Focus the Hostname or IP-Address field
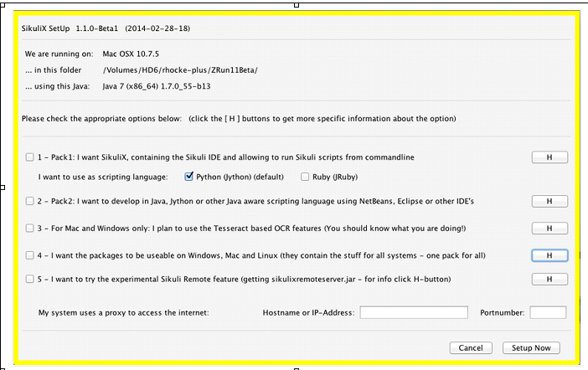588x370 pixels. pos(414,312)
